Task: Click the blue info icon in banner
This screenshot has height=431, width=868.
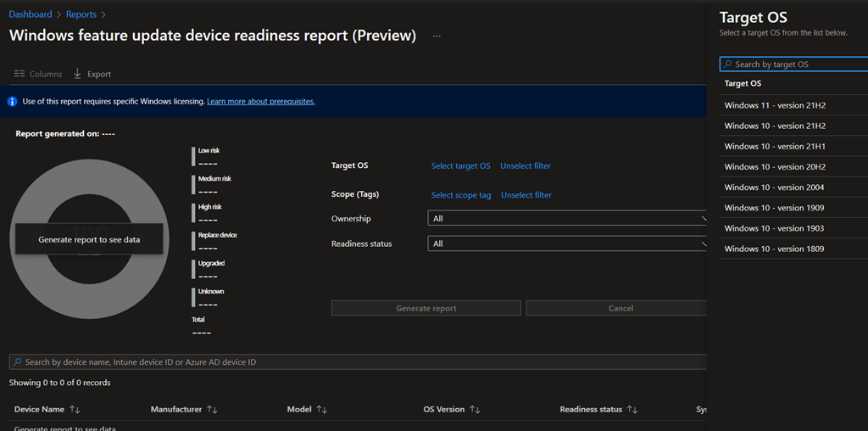Action: [x=13, y=102]
